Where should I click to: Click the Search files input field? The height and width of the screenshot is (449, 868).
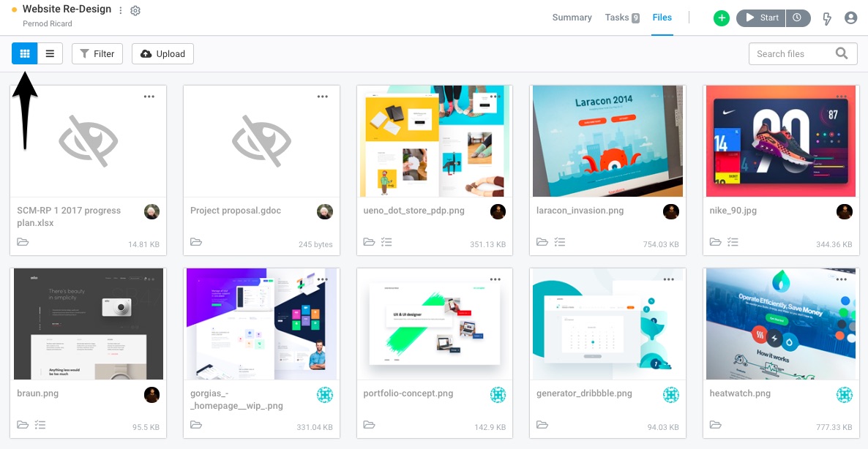click(x=804, y=53)
